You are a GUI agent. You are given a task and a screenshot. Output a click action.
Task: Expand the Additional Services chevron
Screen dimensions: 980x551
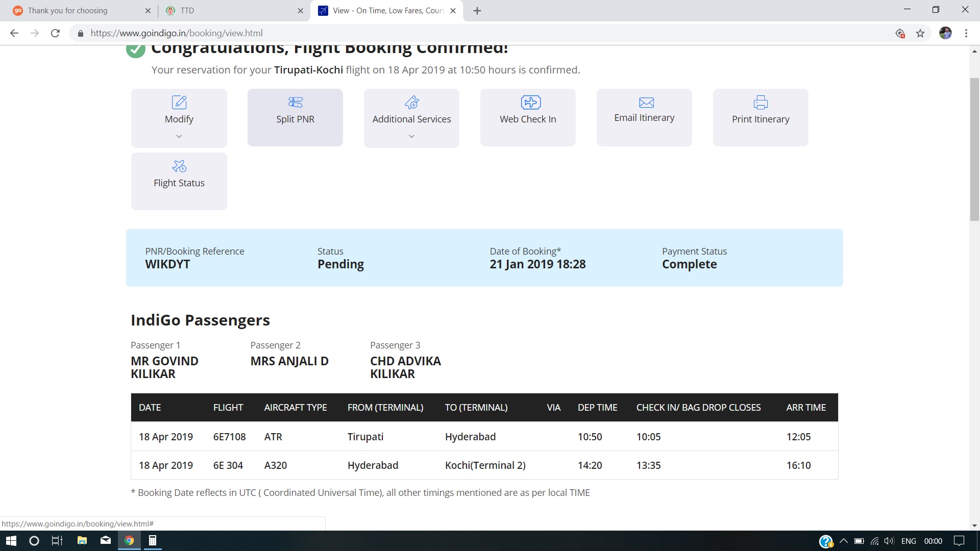411,136
